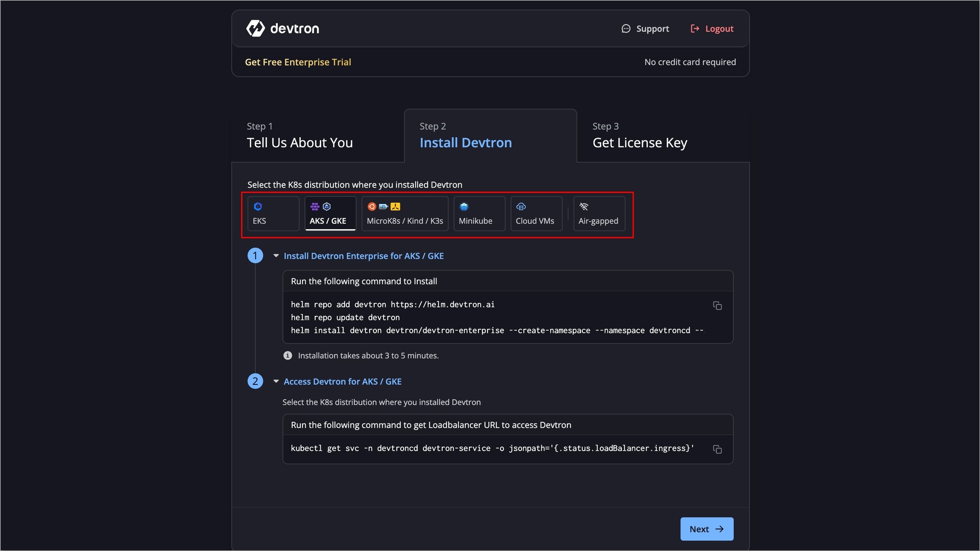Viewport: 980px width, 551px height.
Task: Collapse Access Devtron for AKS / GKE arrow
Action: click(x=276, y=381)
